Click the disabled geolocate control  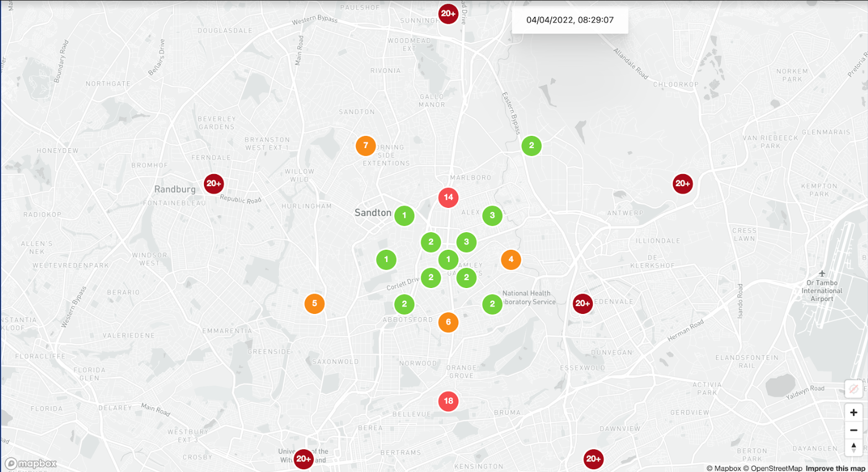pyautogui.click(x=853, y=389)
